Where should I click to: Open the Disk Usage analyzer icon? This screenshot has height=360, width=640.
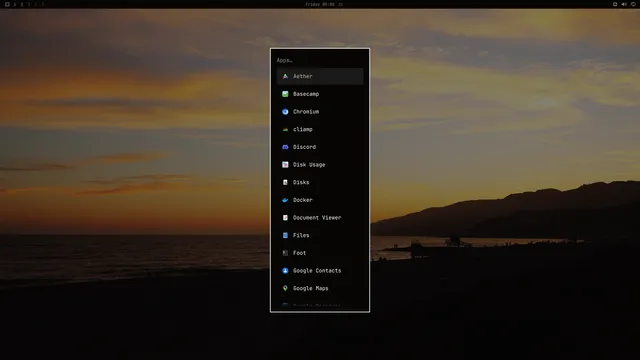tap(285, 164)
